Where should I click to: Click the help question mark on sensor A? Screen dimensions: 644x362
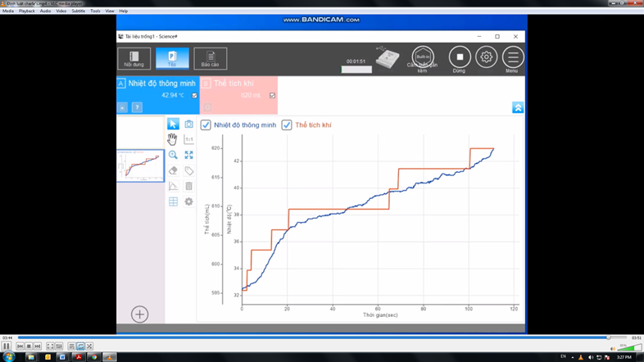[x=137, y=107]
